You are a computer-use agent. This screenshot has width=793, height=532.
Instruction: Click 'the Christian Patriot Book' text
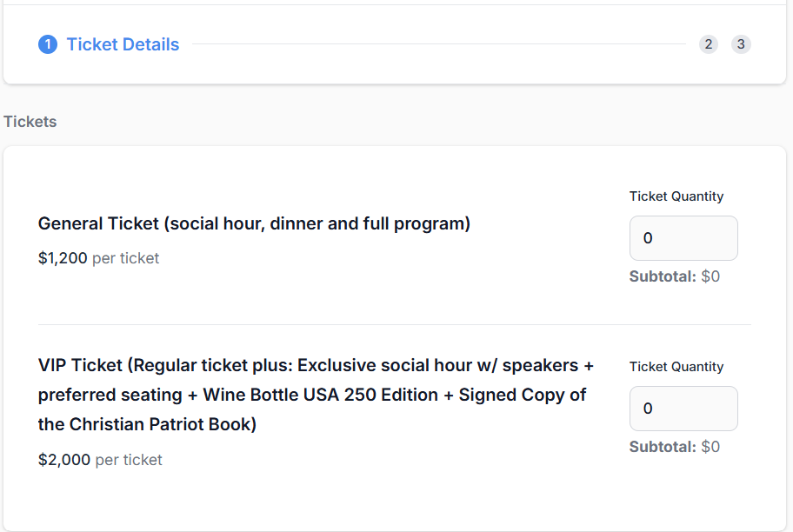click(148, 424)
